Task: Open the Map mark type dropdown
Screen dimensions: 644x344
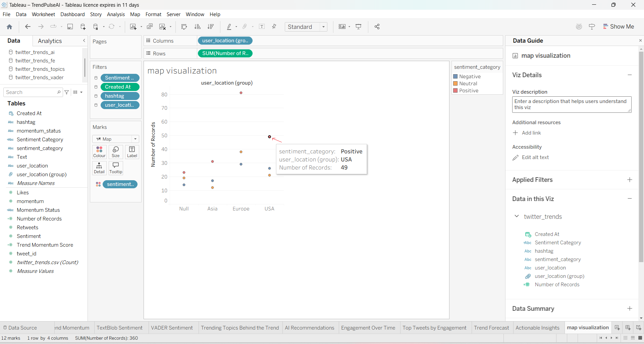Action: point(116,139)
